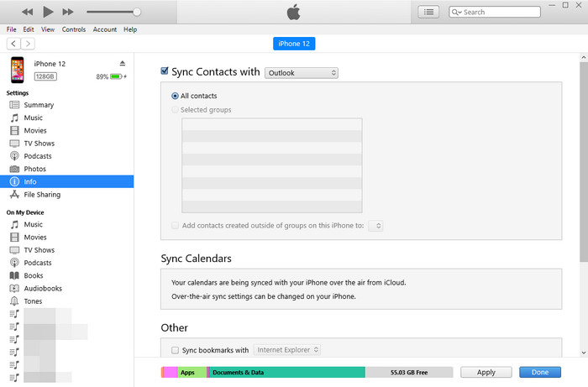The image size is (588, 387).
Task: Click the Apply button
Action: [486, 373]
